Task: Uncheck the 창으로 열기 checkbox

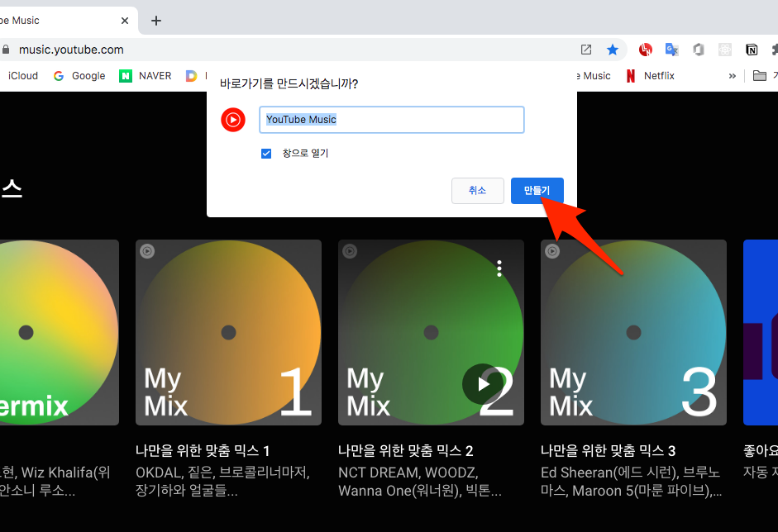Action: (266, 153)
